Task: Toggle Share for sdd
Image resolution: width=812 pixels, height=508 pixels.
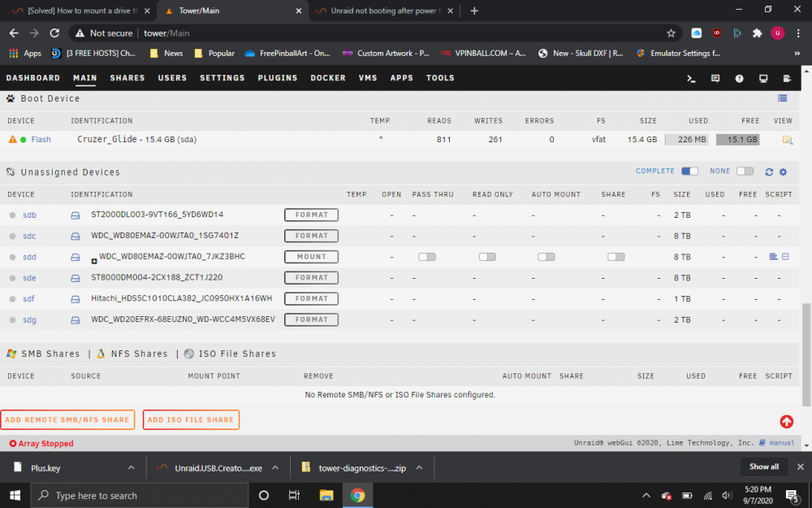Action: tap(615, 257)
